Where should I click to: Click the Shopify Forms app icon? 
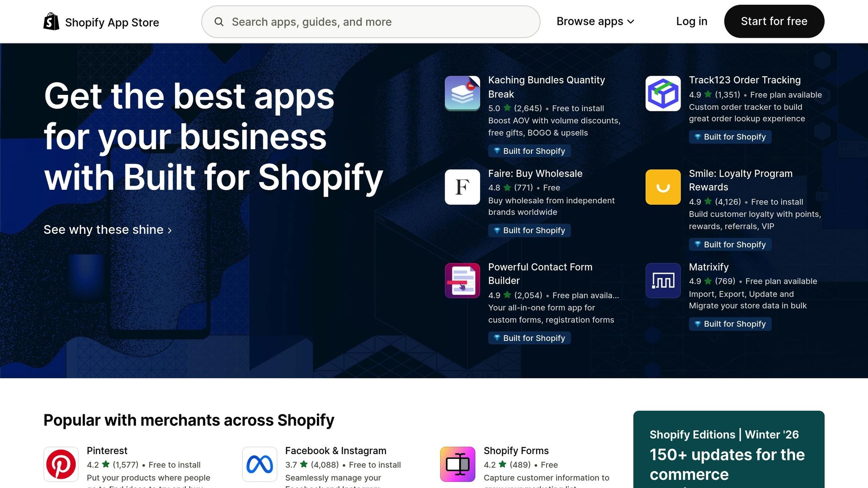tap(458, 463)
